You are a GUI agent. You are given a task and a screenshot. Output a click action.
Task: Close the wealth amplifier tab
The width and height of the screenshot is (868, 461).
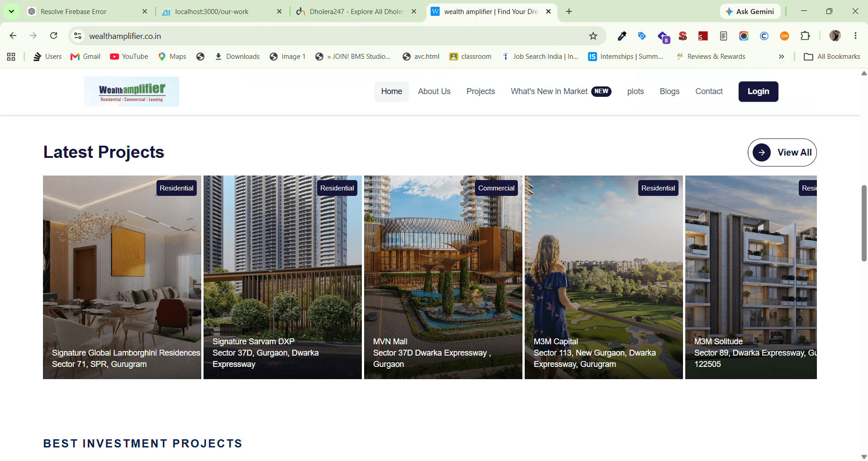[x=548, y=11]
